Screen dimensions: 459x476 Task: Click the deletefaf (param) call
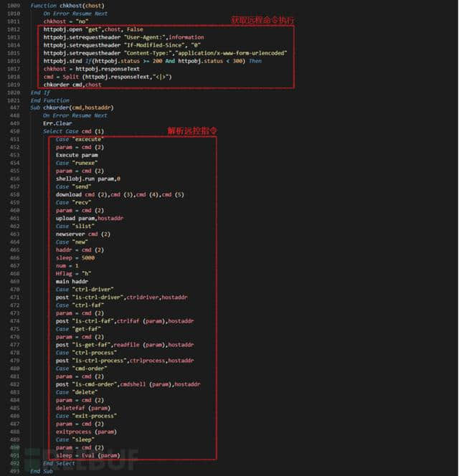(x=83, y=408)
